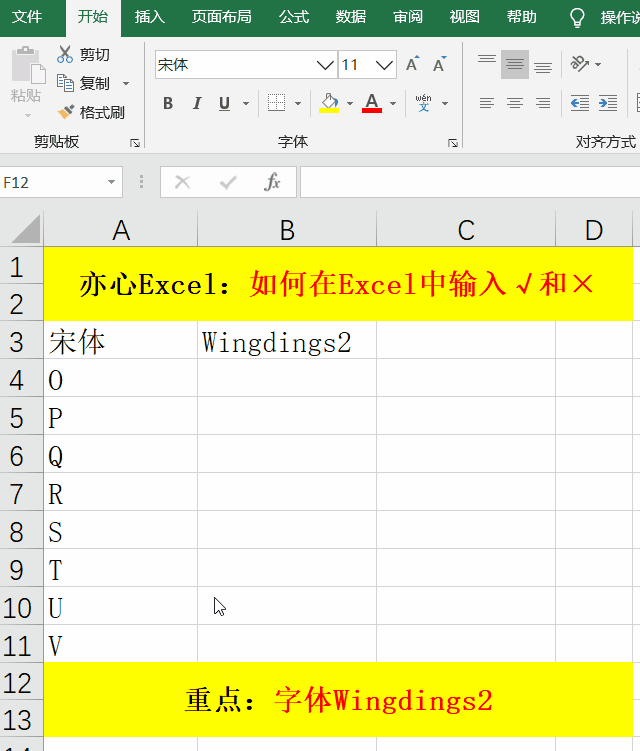Select cell with letter R

[121, 492]
